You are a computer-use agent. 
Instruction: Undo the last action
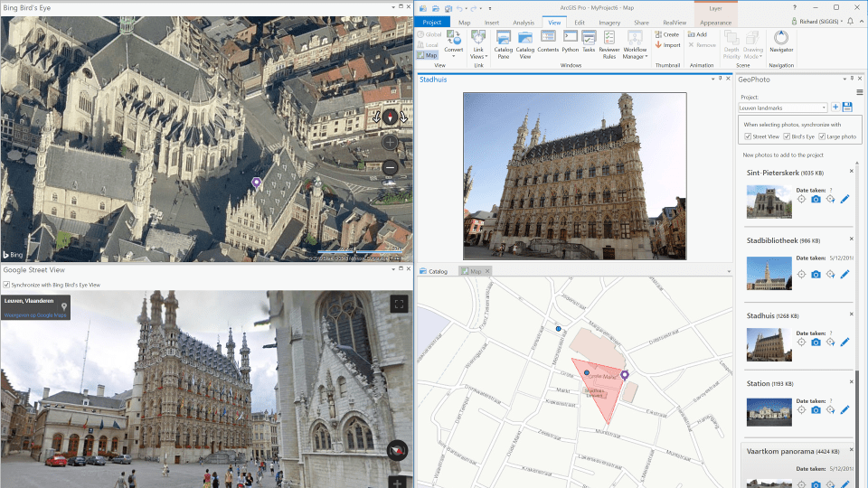459,8
